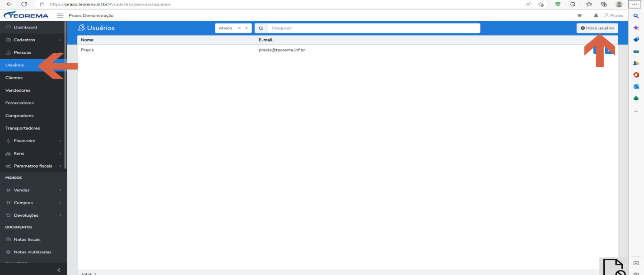Open the browser Settings and more menu
Image resolution: width=644 pixels, height=275 pixels.
[634, 4]
